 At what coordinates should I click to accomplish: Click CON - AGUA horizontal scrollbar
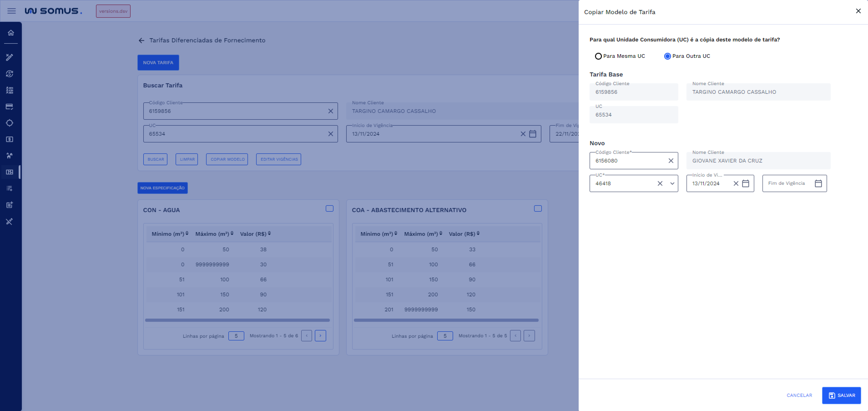click(237, 320)
